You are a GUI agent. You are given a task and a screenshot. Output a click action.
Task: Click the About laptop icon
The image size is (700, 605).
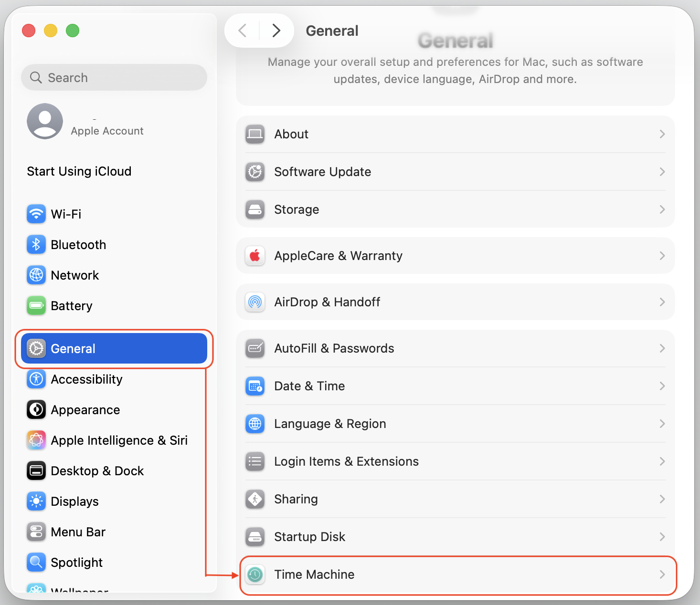[x=255, y=134]
